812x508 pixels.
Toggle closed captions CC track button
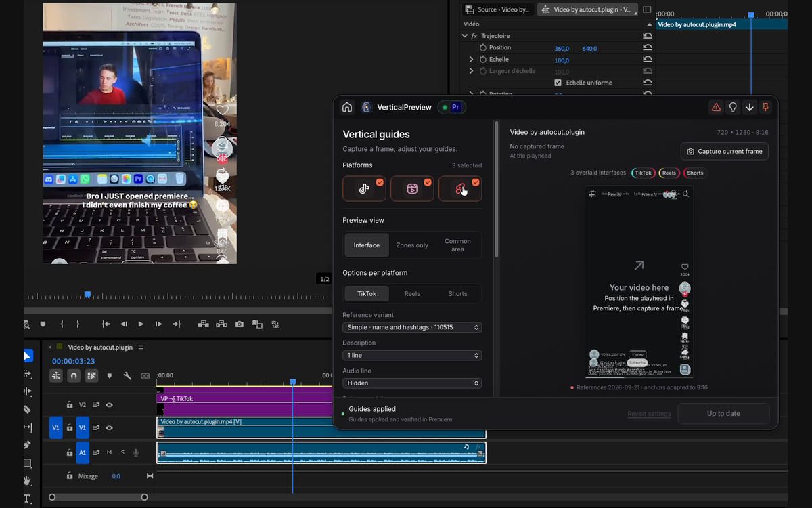point(145,375)
